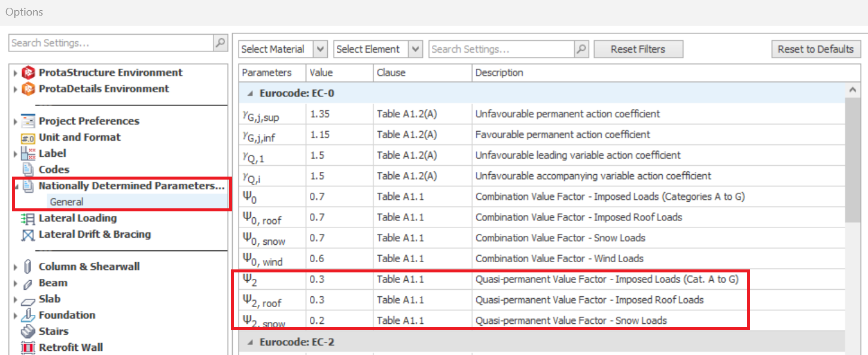
Task: Open the Codes page icon
Action: tap(28, 170)
